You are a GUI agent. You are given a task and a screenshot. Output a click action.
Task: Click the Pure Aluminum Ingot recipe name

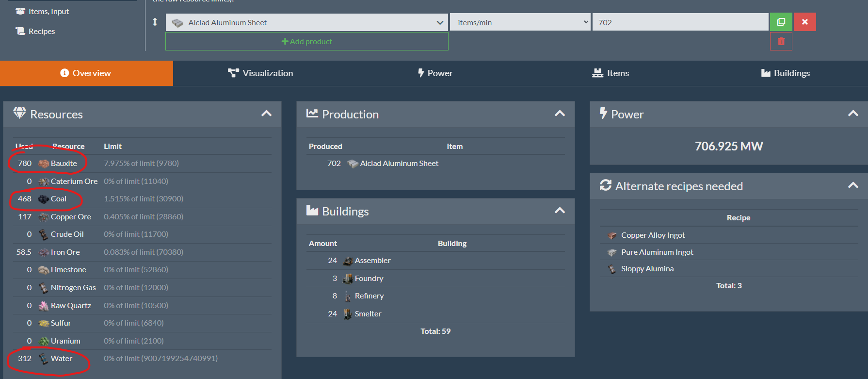[x=657, y=252]
